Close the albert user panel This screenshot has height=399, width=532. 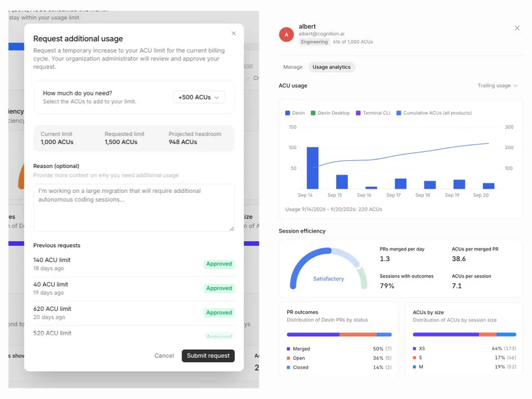click(x=516, y=28)
